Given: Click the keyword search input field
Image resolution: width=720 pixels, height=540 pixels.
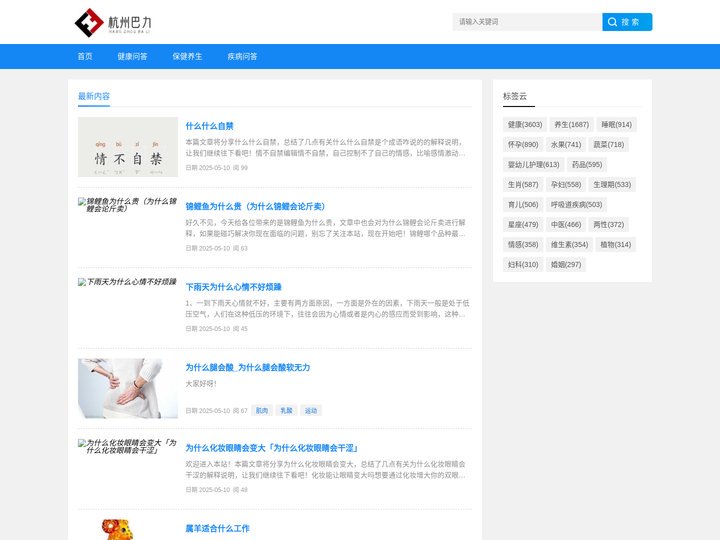Looking at the screenshot, I should pyautogui.click(x=527, y=22).
